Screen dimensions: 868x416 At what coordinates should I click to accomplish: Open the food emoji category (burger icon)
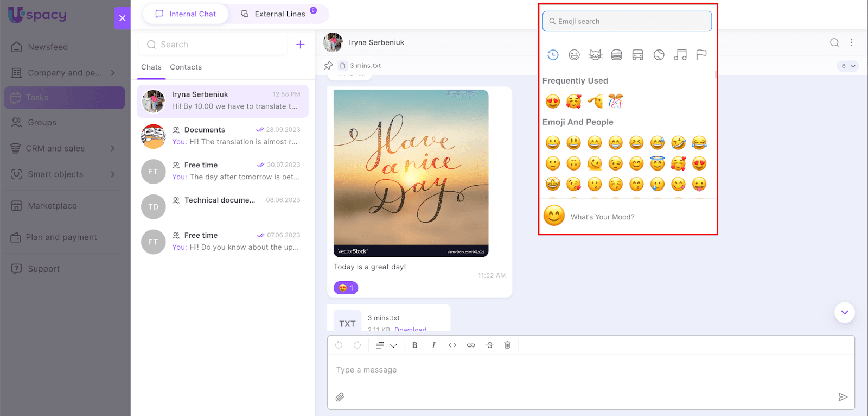coord(616,55)
